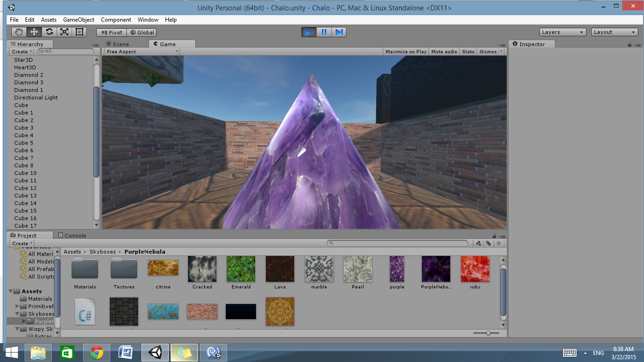
Task: Select Directional Light in Hierarchy
Action: click(x=36, y=98)
